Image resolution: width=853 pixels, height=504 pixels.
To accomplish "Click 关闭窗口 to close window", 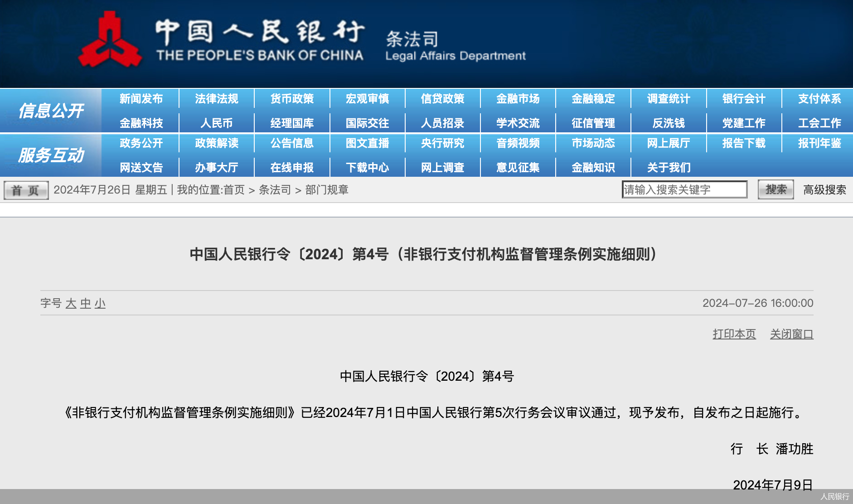I will pyautogui.click(x=791, y=334).
